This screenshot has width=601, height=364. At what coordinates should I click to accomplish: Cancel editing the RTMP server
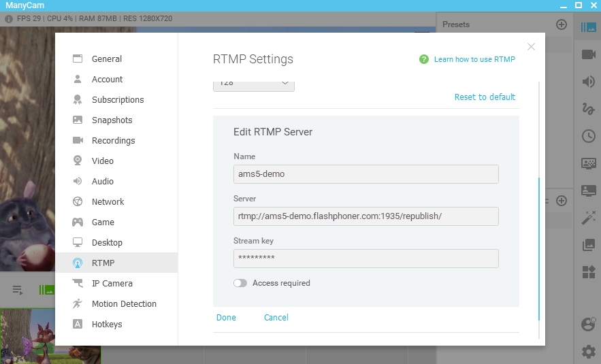[276, 318]
